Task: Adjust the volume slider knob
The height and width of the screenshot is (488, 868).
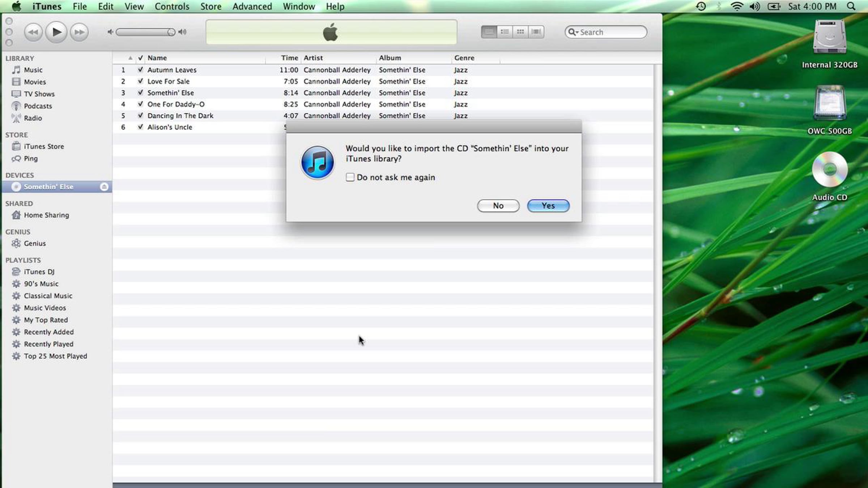Action: click(x=171, y=32)
